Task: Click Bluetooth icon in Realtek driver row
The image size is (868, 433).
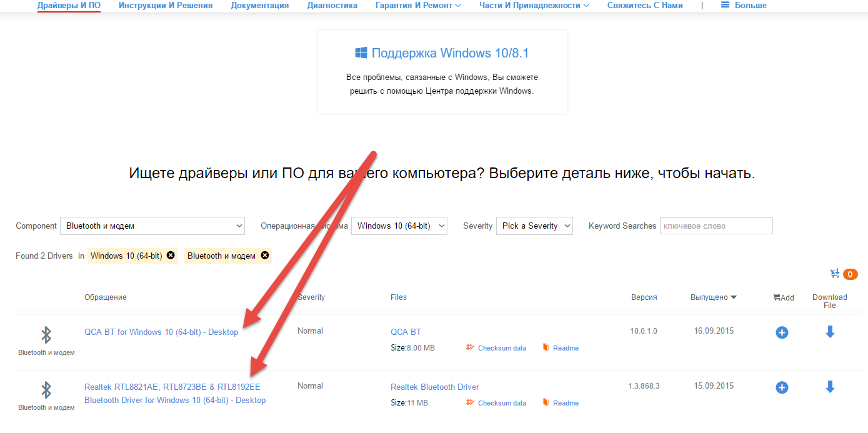Action: point(46,390)
